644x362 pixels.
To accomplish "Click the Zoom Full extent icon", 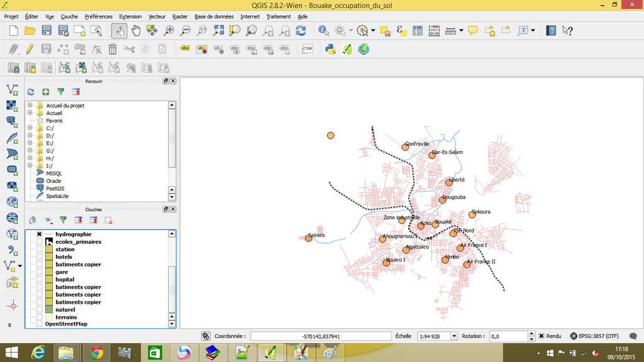I will 218,31.
